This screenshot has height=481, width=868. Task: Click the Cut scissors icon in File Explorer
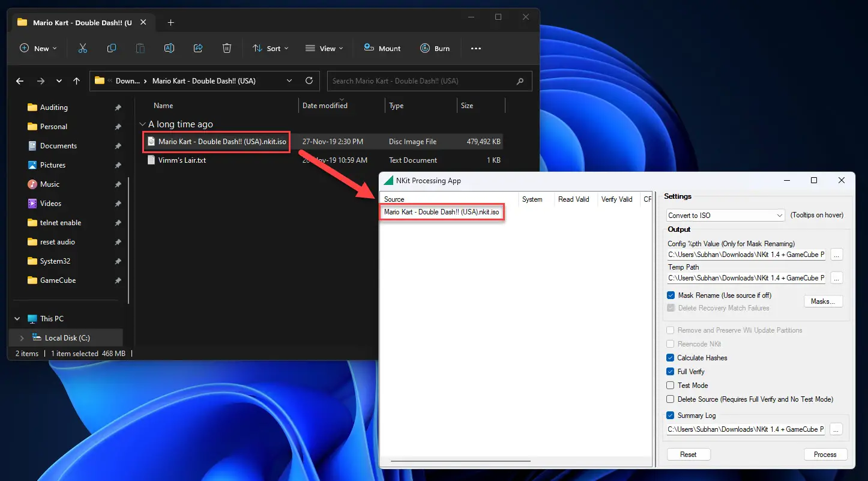(x=83, y=48)
